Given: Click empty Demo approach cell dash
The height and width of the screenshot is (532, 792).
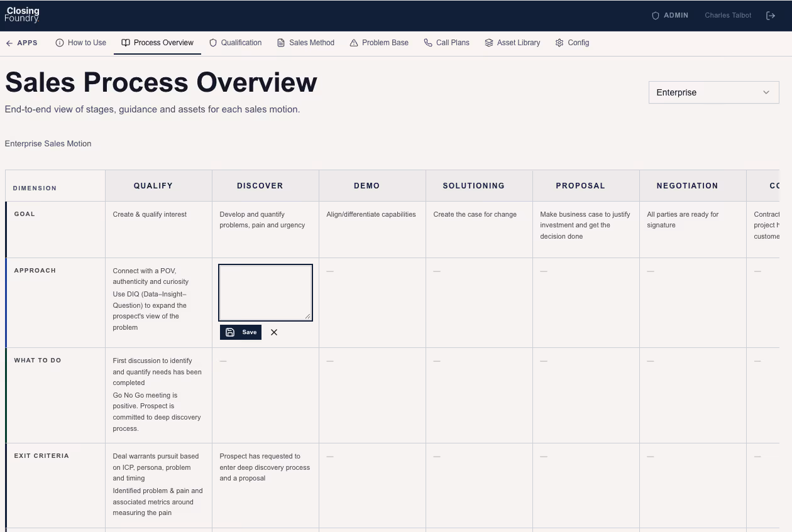Looking at the screenshot, I should coord(330,271).
